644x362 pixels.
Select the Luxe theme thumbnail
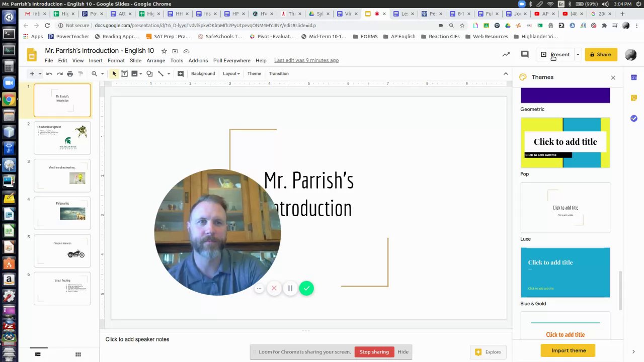point(565,208)
